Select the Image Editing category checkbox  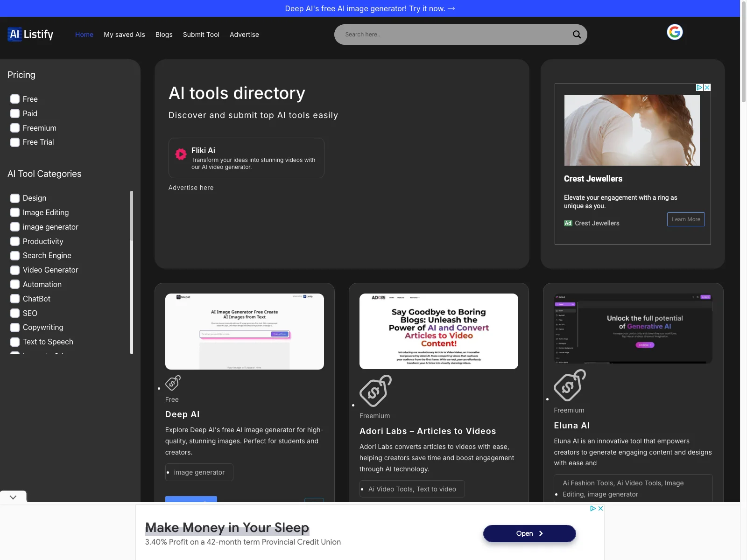[x=15, y=212]
